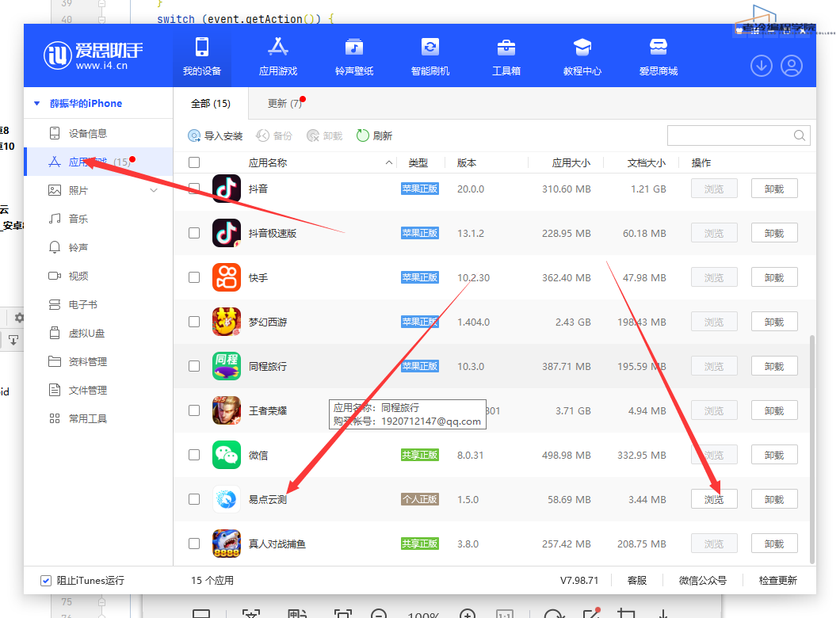Click the toolbar 卸载 uninstall button

[324, 136]
